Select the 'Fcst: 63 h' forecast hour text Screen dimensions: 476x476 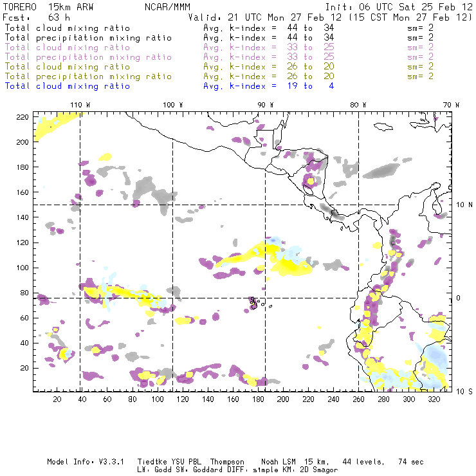(36, 17)
